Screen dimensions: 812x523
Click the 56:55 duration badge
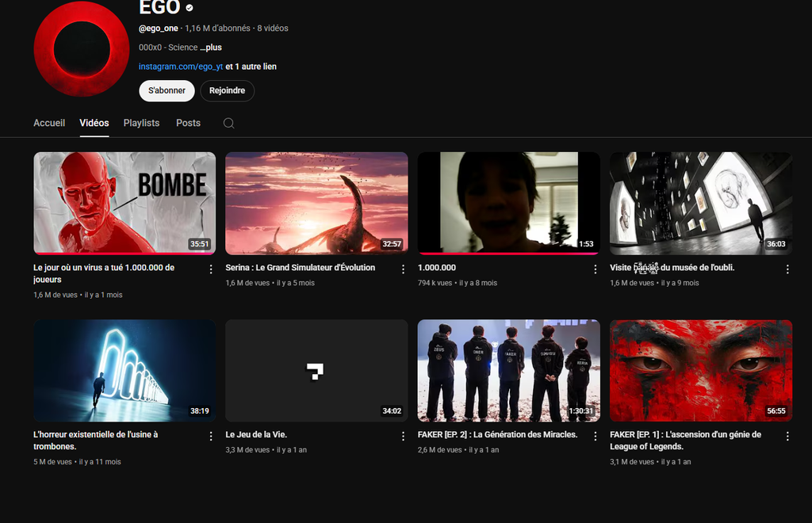[x=776, y=411]
